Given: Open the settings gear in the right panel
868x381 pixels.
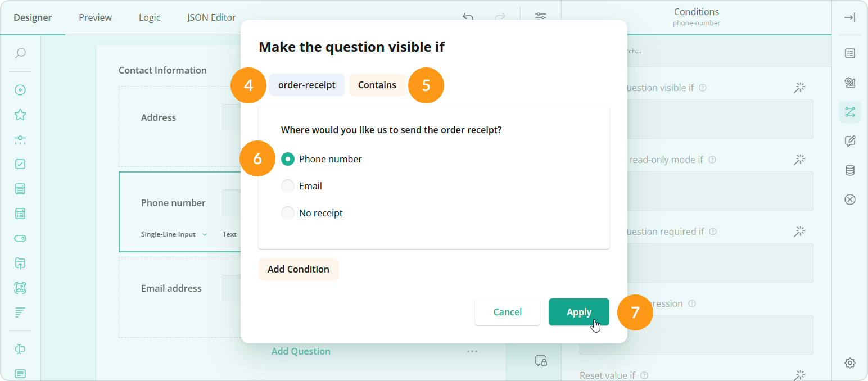Looking at the screenshot, I should pyautogui.click(x=850, y=363).
